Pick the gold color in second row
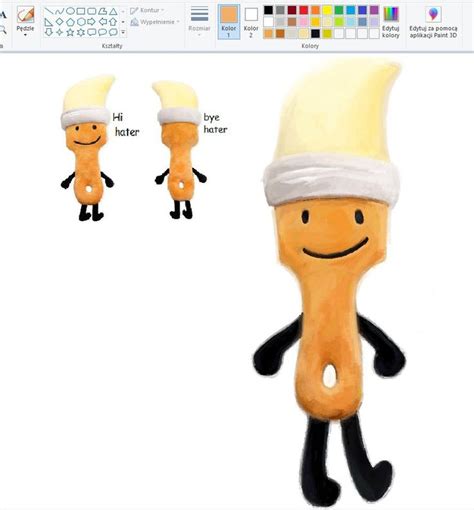The width and height of the screenshot is (474, 510). tap(315, 22)
